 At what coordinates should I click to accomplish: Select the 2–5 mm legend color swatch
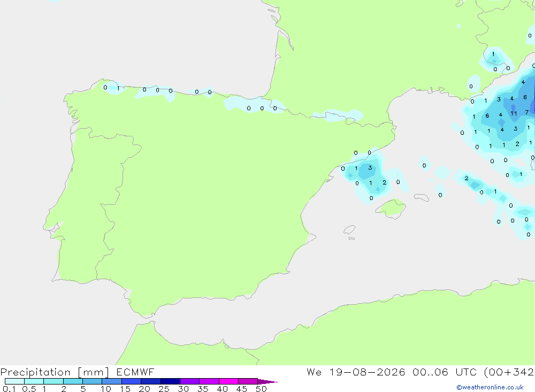coord(73,381)
